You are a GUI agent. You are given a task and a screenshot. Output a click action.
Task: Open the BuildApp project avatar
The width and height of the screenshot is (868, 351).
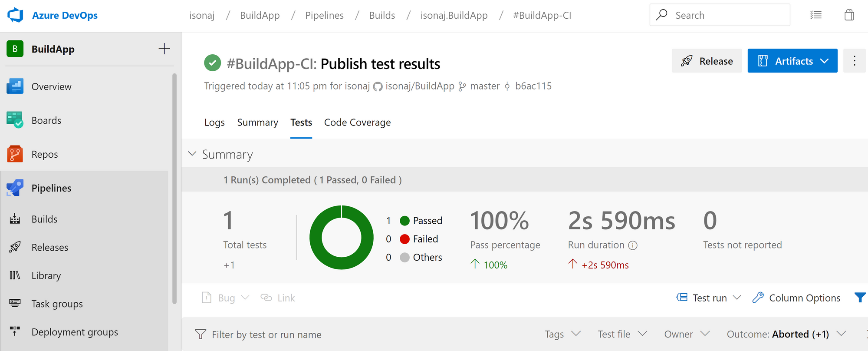[x=15, y=49]
